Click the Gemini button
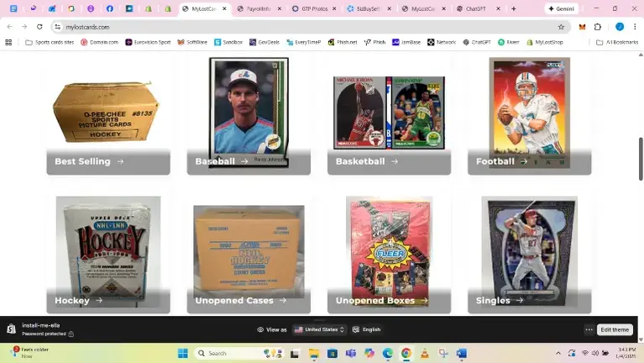644x363 pixels. 561,8
